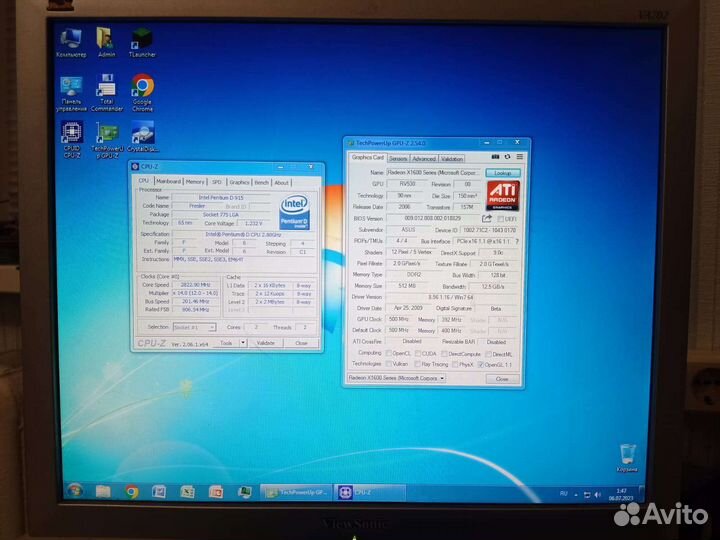Open the Computer desktop icon
720x540 pixels.
pos(71,42)
